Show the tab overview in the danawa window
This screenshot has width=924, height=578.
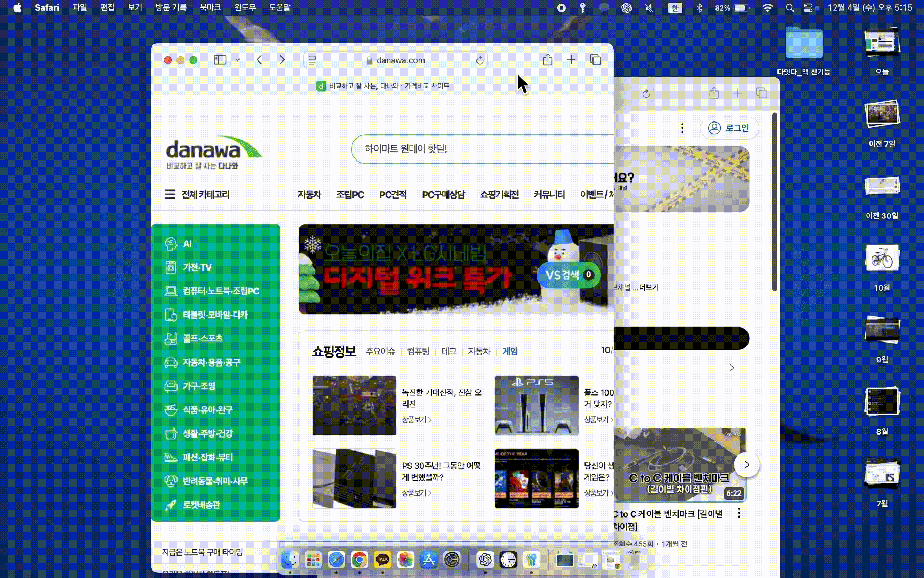pos(595,59)
